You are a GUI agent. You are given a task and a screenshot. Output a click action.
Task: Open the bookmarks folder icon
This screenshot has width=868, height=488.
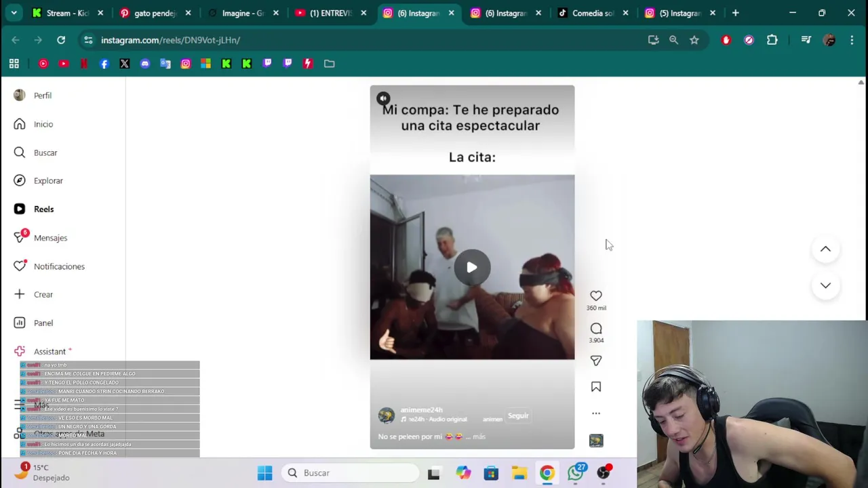click(x=330, y=64)
